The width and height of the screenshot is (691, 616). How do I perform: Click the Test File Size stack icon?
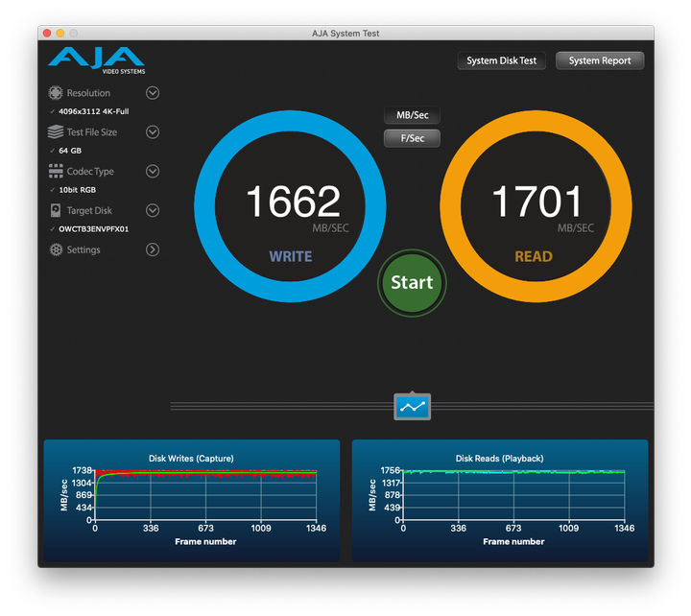56,131
